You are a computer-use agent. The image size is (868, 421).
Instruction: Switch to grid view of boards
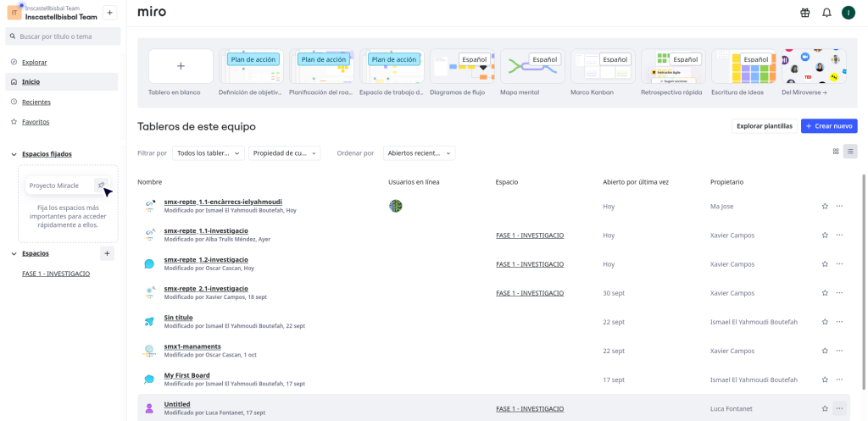tap(836, 152)
